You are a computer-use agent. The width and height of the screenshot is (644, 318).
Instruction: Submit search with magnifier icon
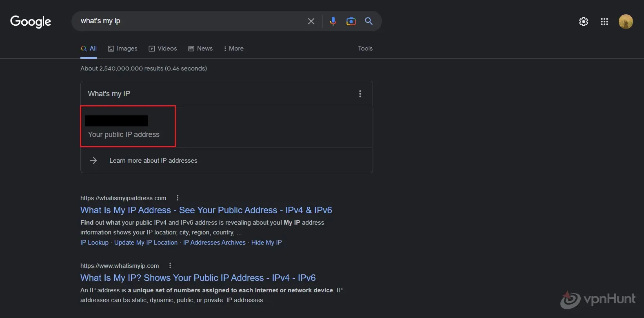tap(369, 21)
